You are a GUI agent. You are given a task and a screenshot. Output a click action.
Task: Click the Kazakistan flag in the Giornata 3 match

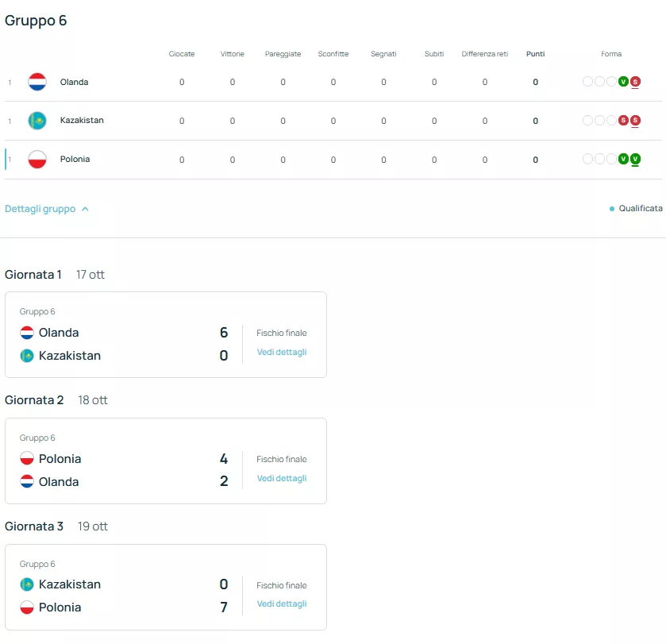pyautogui.click(x=27, y=584)
